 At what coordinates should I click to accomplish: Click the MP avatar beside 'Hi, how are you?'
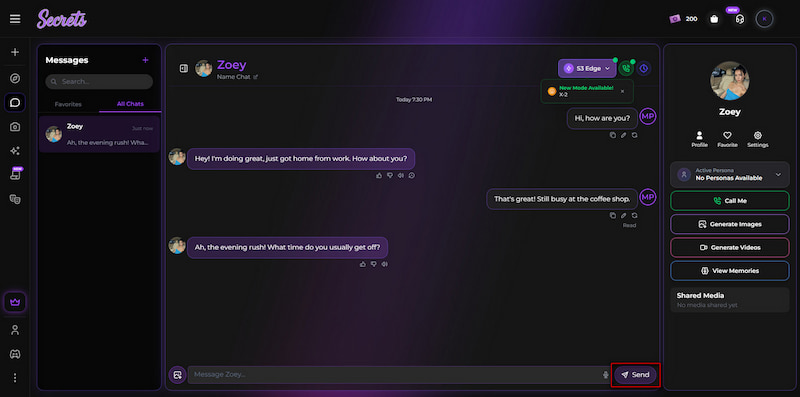[x=648, y=116]
